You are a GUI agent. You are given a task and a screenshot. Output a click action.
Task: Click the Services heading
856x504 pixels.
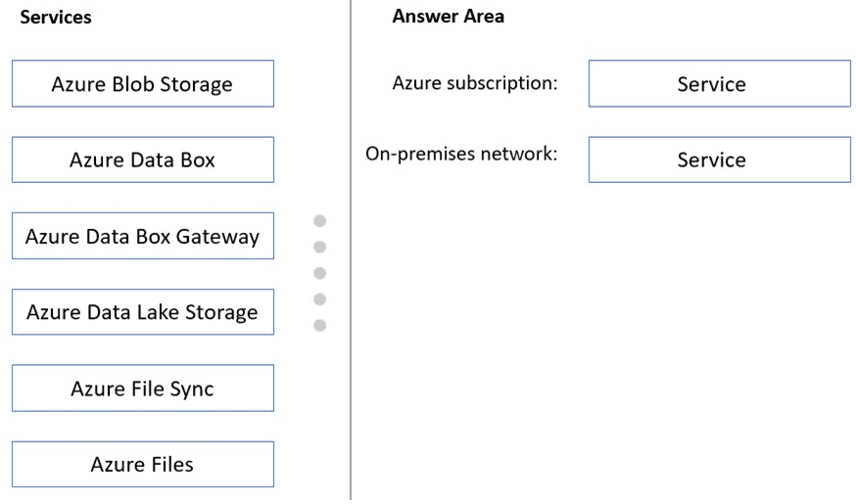[x=56, y=17]
